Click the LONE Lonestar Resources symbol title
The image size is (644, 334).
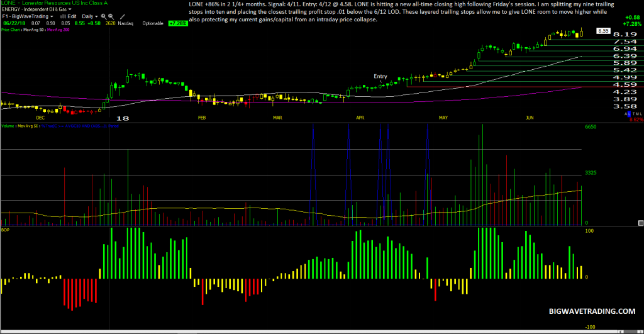(54, 3)
